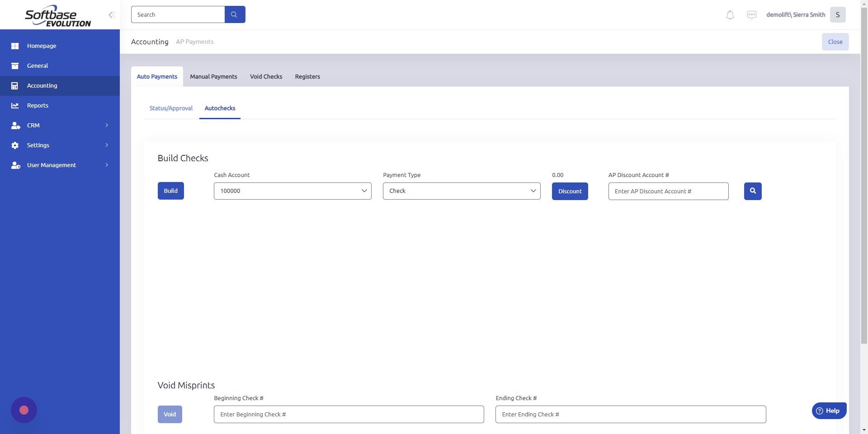This screenshot has height=434, width=868.
Task: Select the Status/Approval tab
Action: 170,108
